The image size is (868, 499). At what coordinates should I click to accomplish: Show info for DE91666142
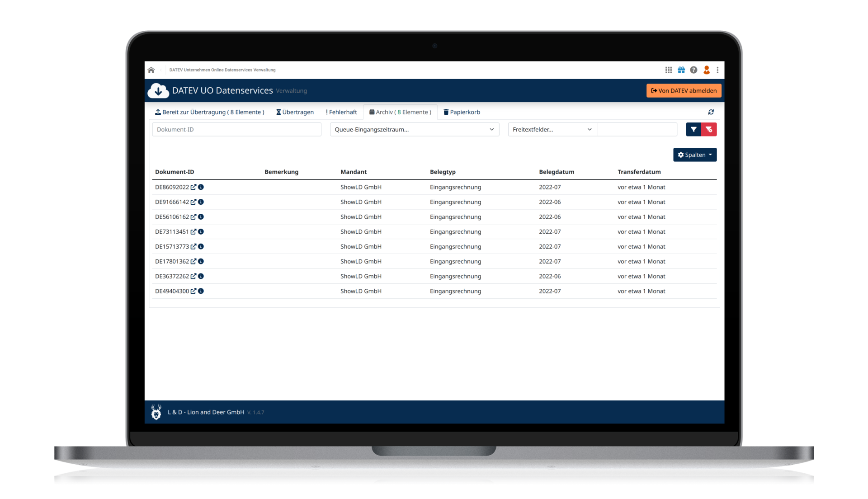click(x=201, y=202)
